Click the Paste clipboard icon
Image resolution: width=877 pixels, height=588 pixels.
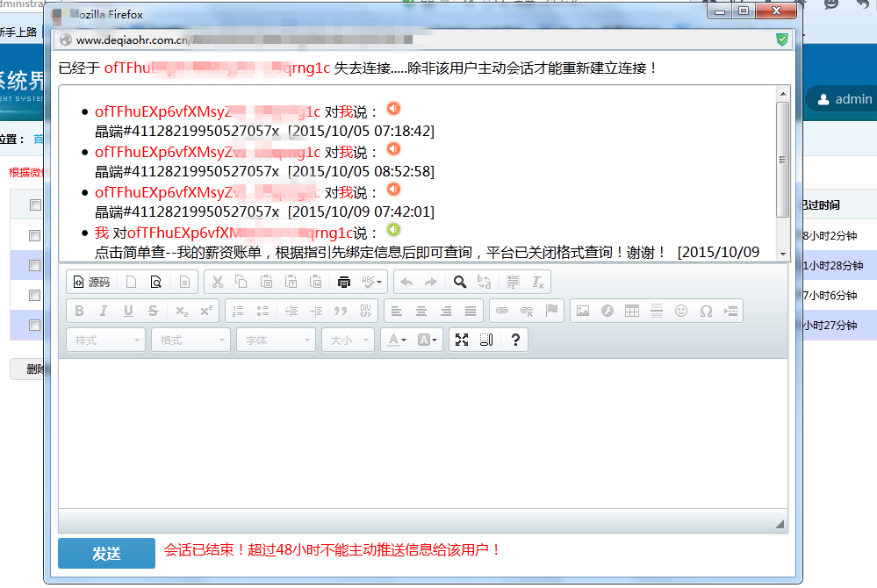(266, 283)
